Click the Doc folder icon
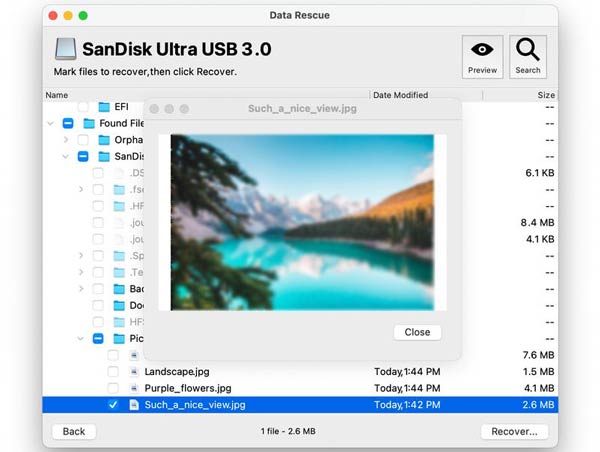This screenshot has height=452, width=600. pyautogui.click(x=119, y=305)
